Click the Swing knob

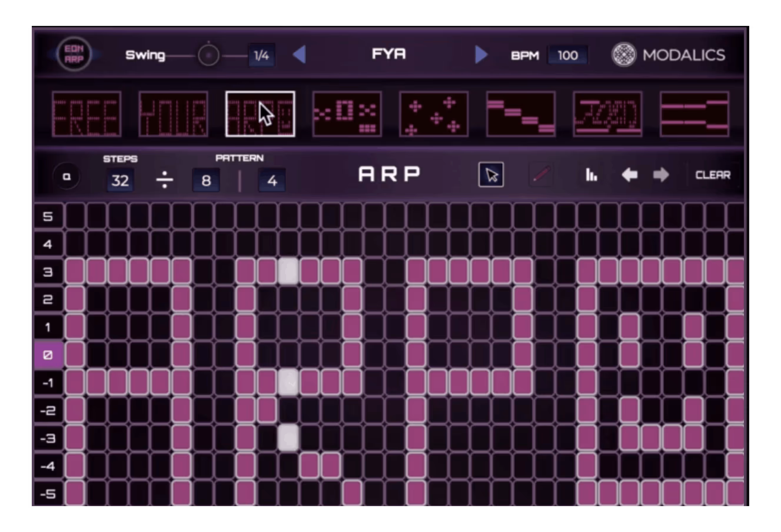(208, 55)
